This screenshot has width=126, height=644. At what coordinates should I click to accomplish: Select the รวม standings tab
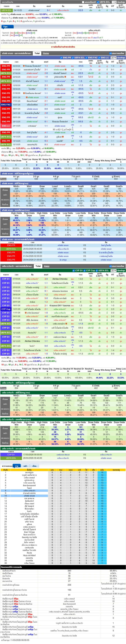point(17,466)
